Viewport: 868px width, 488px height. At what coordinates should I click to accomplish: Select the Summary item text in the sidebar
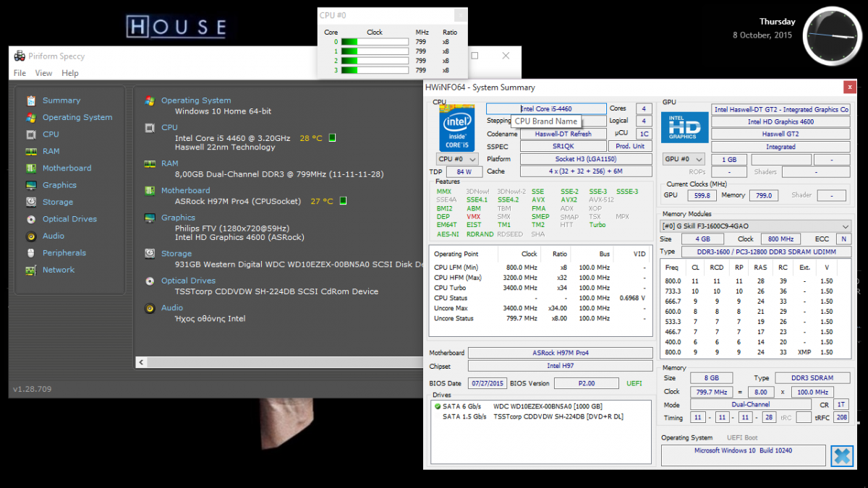(61, 100)
